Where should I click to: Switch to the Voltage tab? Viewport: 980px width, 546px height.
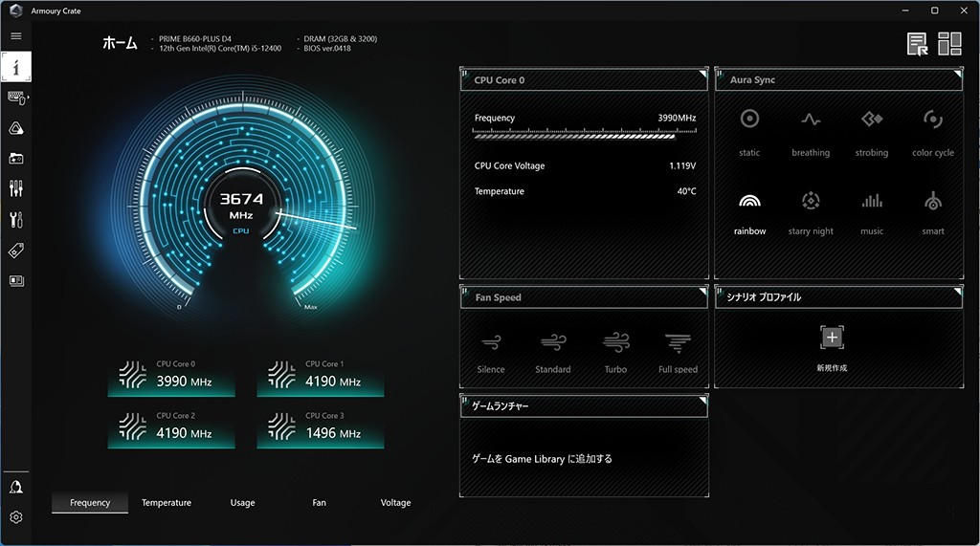[395, 503]
